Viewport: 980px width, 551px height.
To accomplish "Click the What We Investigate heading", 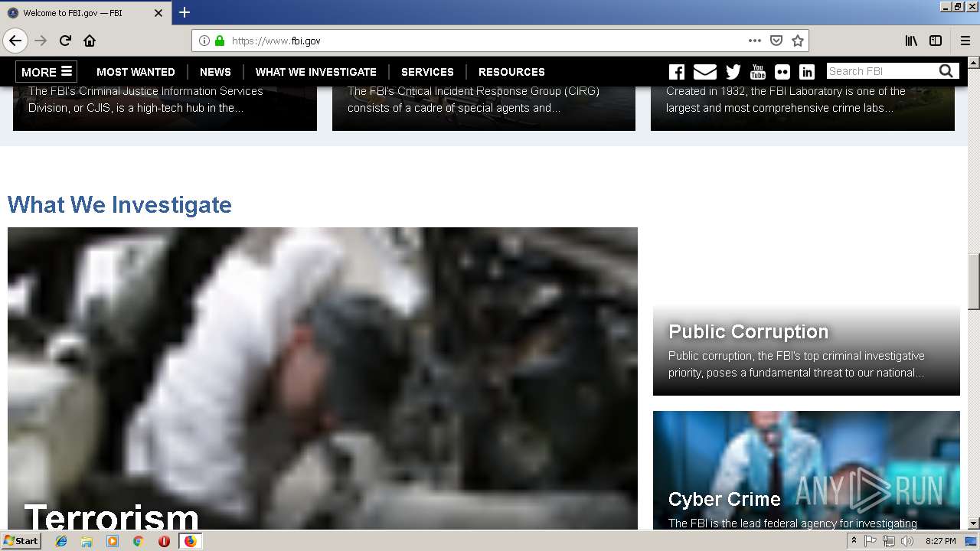I will tap(119, 205).
